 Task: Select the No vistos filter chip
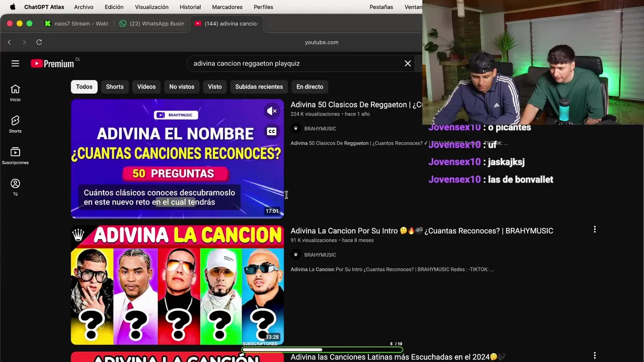182,86
